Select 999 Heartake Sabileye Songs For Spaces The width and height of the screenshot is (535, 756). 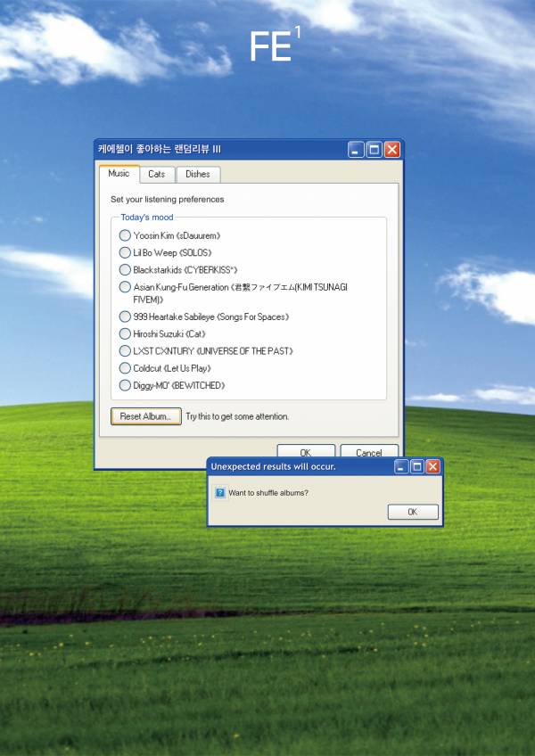click(125, 316)
